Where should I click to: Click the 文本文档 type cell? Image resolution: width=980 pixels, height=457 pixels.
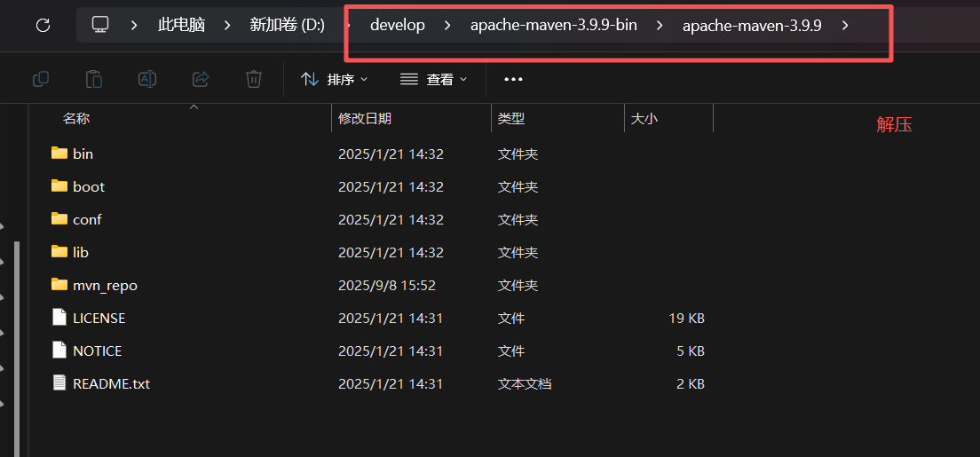525,383
